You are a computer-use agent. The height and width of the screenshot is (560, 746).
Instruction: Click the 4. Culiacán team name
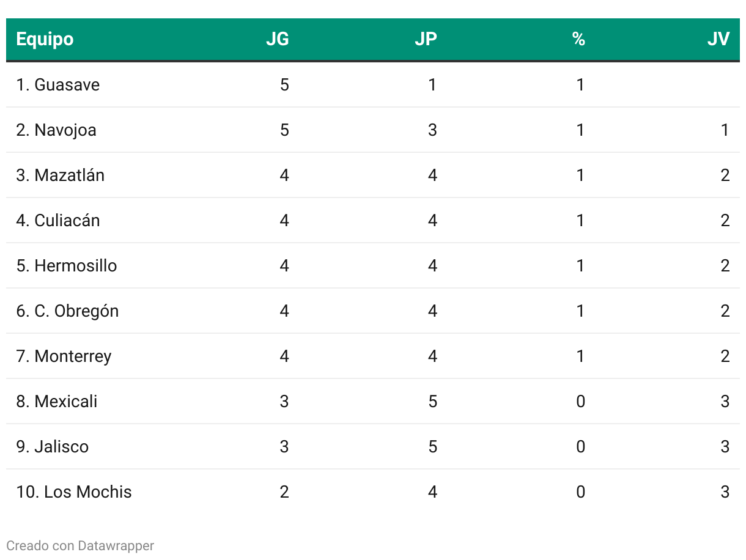point(58,221)
